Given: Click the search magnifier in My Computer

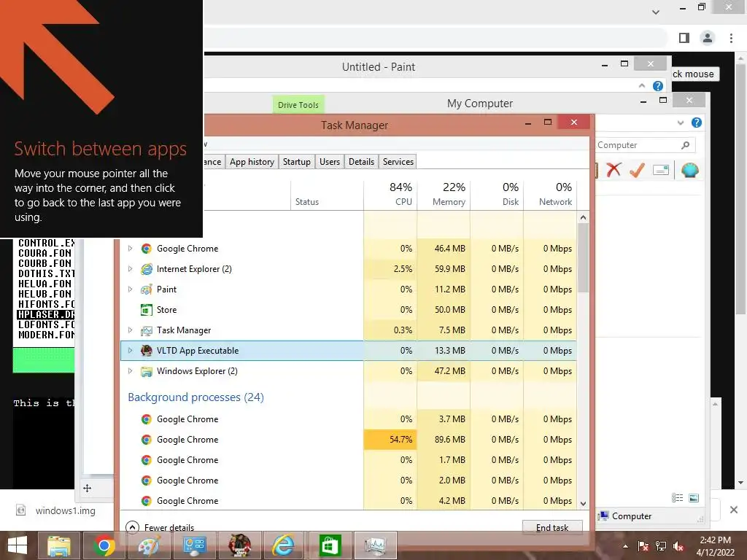Looking at the screenshot, I should point(685,145).
